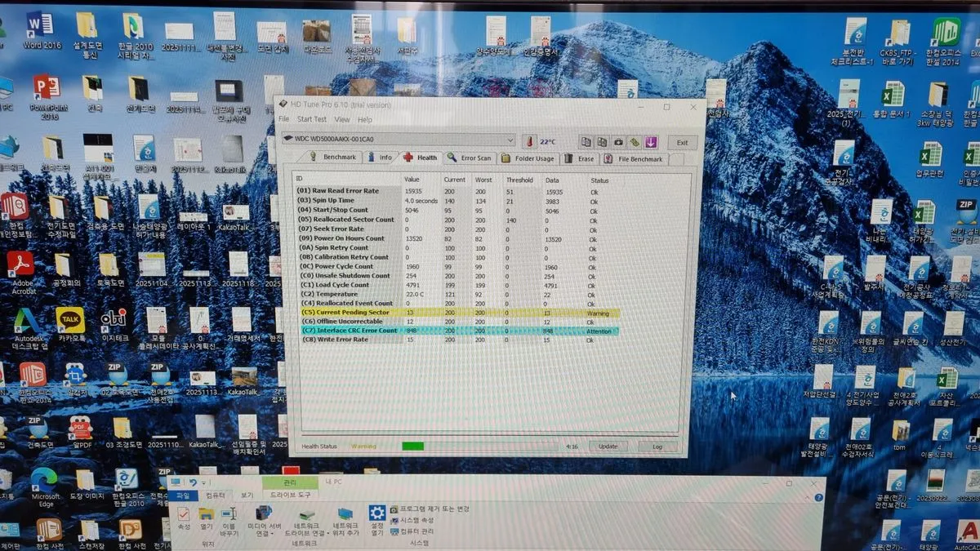This screenshot has width=980, height=551.
Task: Click the camera screenshot icon in HD Tune
Action: tap(618, 141)
